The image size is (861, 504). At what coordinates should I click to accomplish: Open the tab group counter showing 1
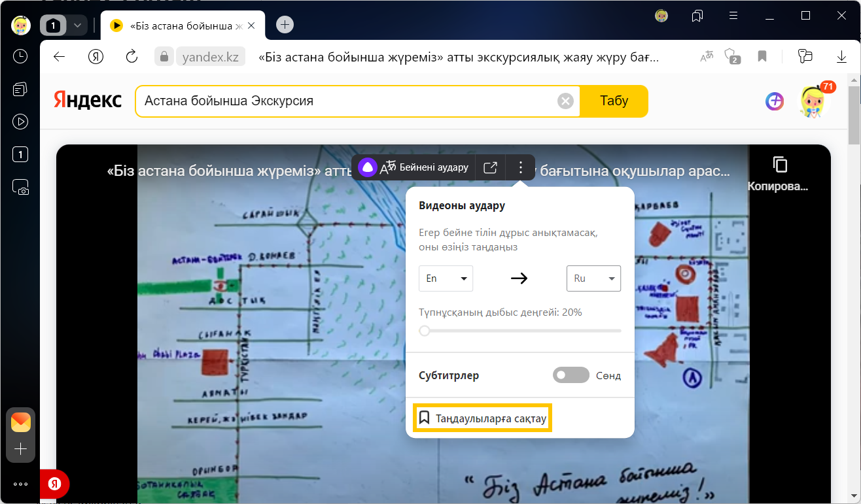[x=54, y=25]
